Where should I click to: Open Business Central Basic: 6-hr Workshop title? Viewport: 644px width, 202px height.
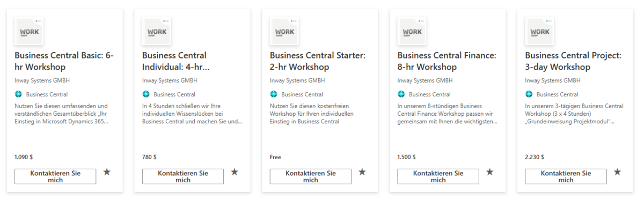(64, 61)
